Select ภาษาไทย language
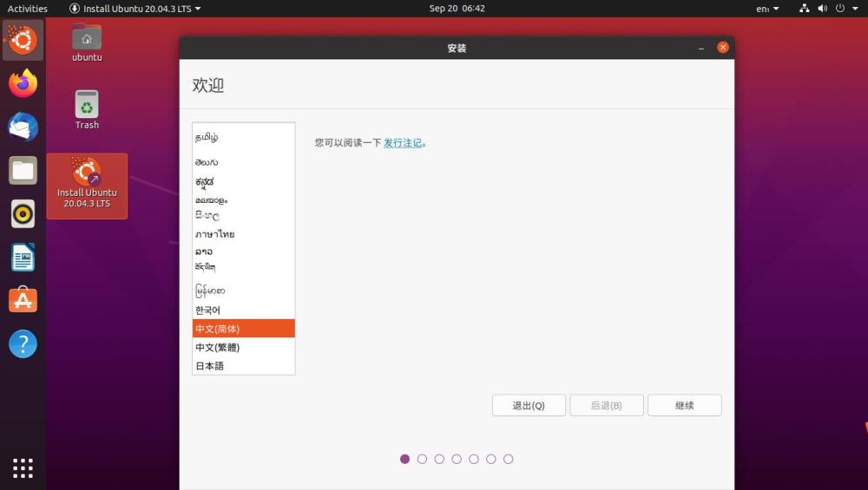 (x=244, y=234)
